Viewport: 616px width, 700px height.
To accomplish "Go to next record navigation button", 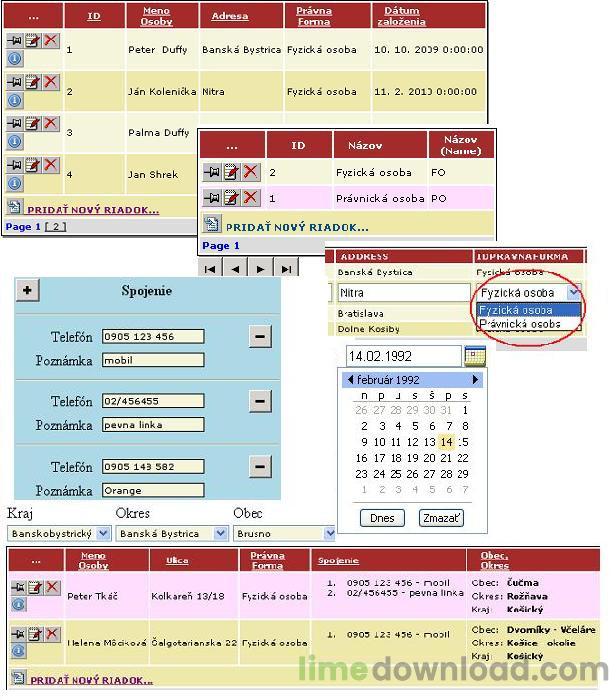I will tap(261, 268).
